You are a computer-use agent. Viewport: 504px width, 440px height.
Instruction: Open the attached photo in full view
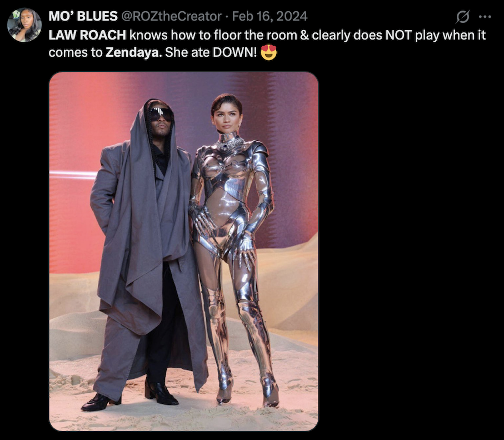coord(183,251)
